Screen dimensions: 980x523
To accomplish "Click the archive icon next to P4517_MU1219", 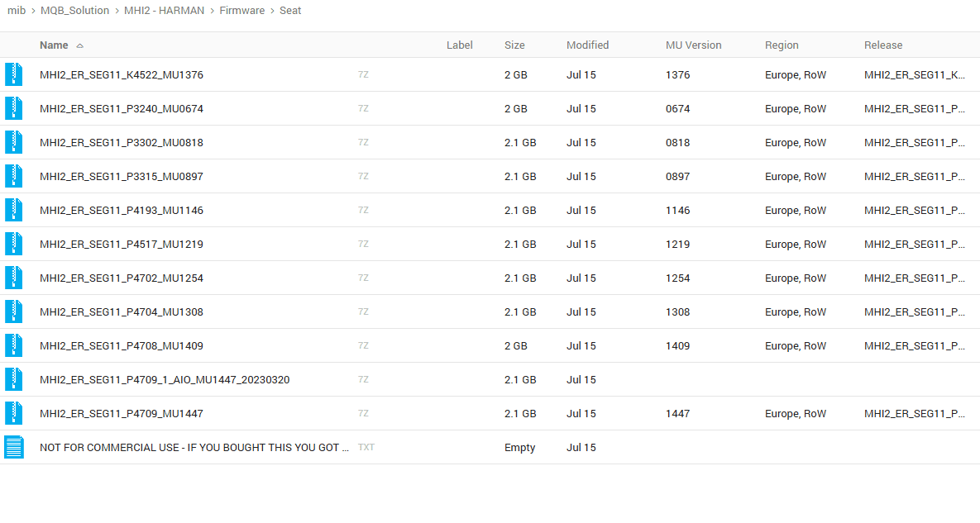I will tap(14, 244).
